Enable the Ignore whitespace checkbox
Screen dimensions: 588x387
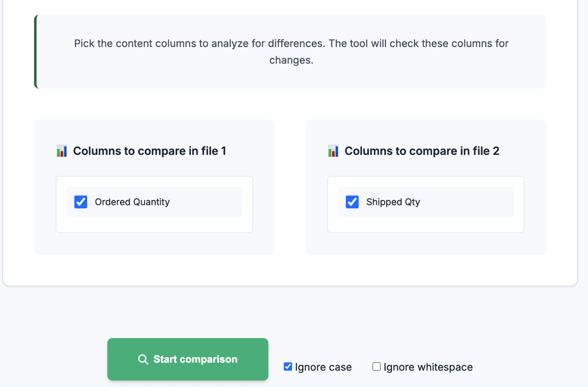[x=376, y=367]
